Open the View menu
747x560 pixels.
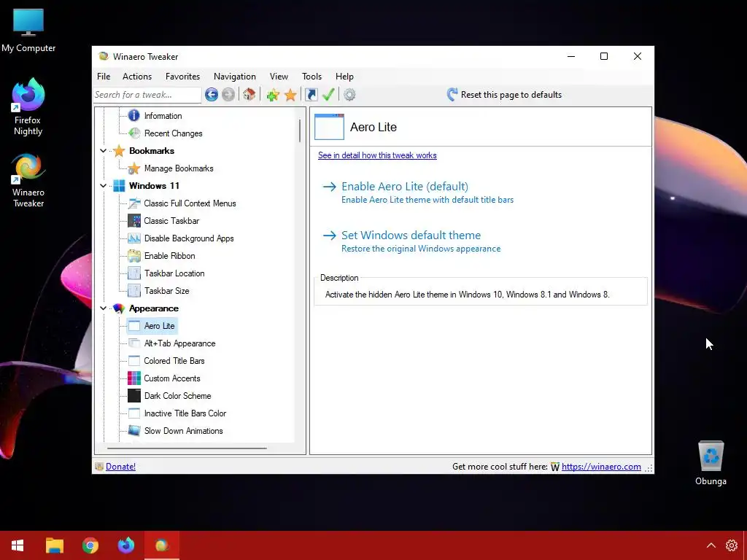[279, 76]
